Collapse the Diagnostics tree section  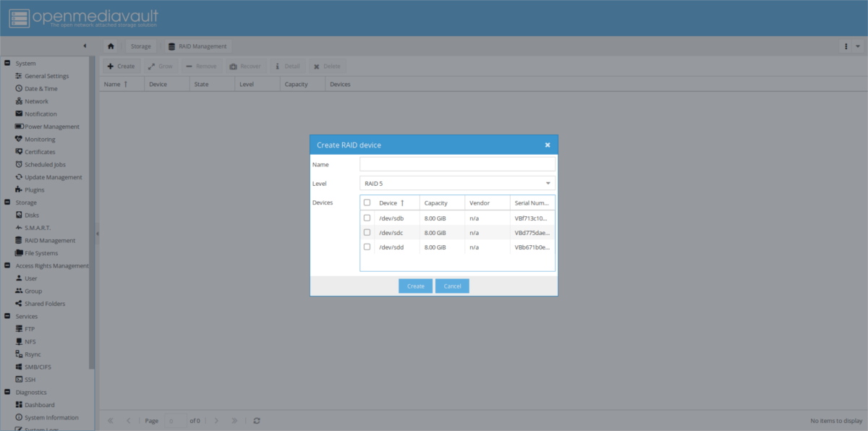tap(7, 392)
